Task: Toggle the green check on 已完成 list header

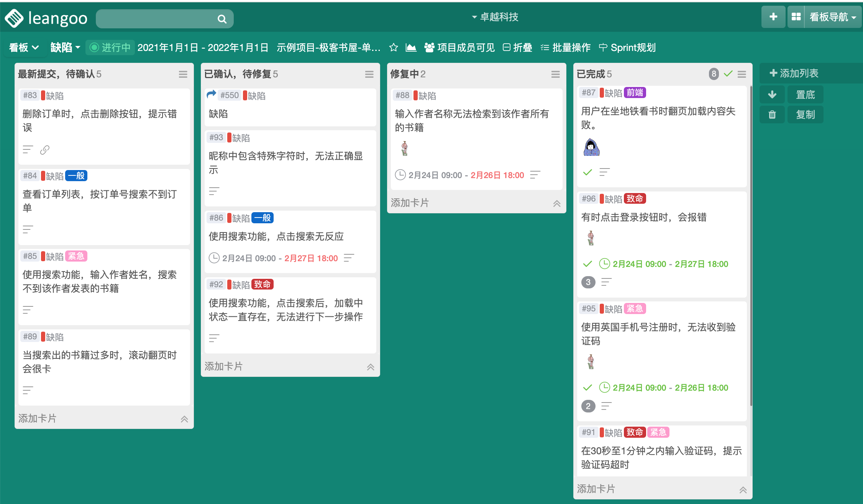Action: (728, 74)
